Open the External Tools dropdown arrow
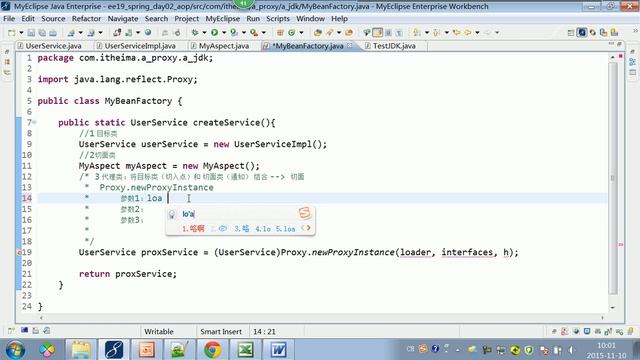The image size is (640, 360). pyautogui.click(x=264, y=33)
